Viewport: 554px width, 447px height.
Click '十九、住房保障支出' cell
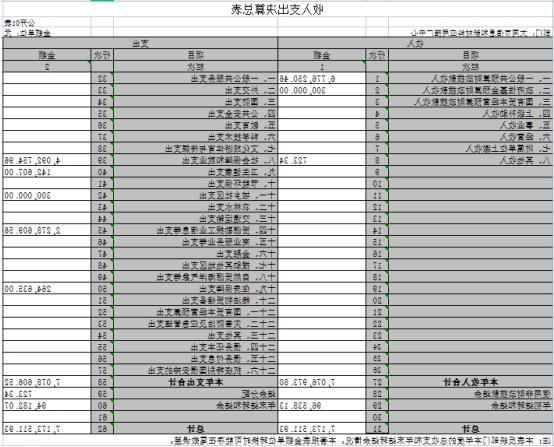click(196, 289)
